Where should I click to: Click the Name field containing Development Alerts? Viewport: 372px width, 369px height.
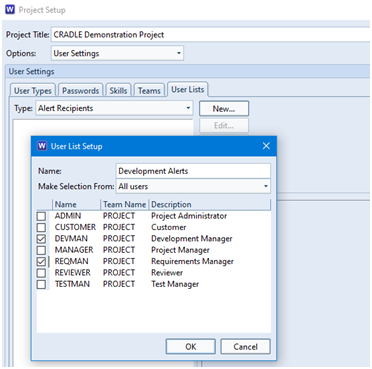click(193, 171)
